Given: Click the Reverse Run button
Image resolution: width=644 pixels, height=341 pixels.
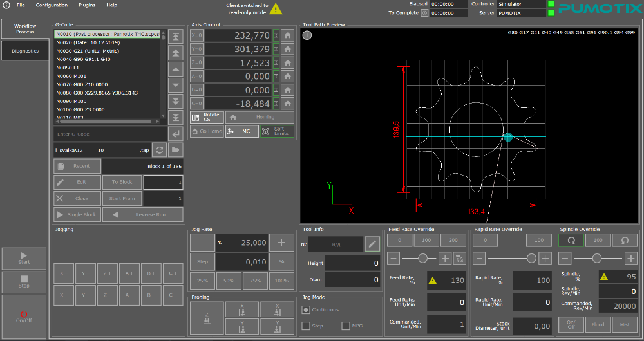Looking at the screenshot, I should (143, 215).
